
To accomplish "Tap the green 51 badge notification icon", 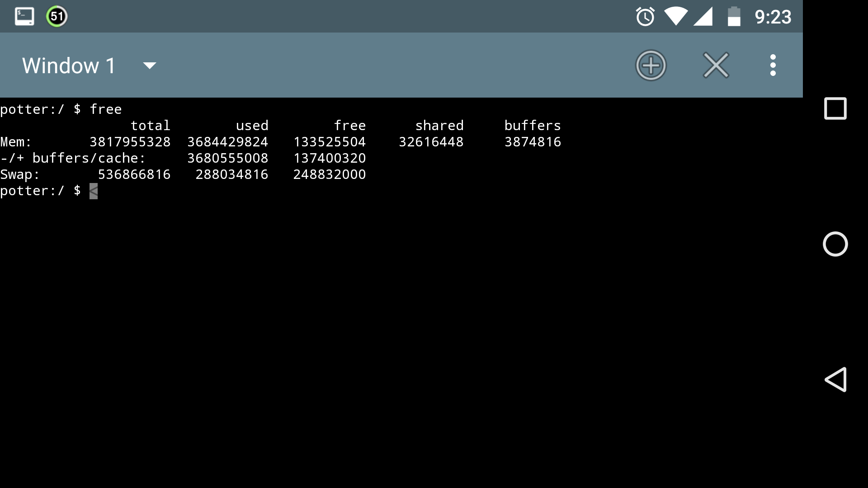I will pyautogui.click(x=57, y=17).
